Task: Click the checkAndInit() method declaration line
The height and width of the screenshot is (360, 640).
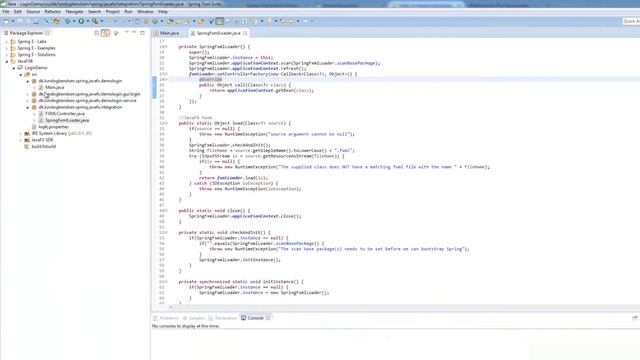Action: click(x=224, y=232)
